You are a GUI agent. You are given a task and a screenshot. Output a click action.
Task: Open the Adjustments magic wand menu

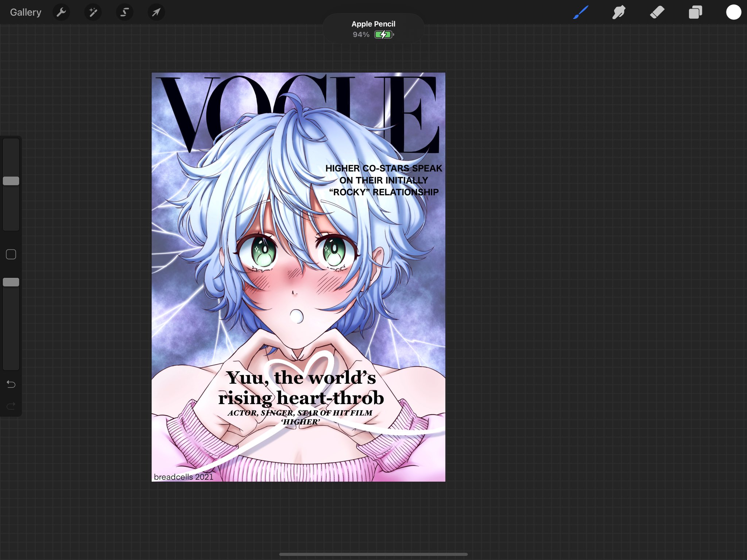(x=93, y=12)
